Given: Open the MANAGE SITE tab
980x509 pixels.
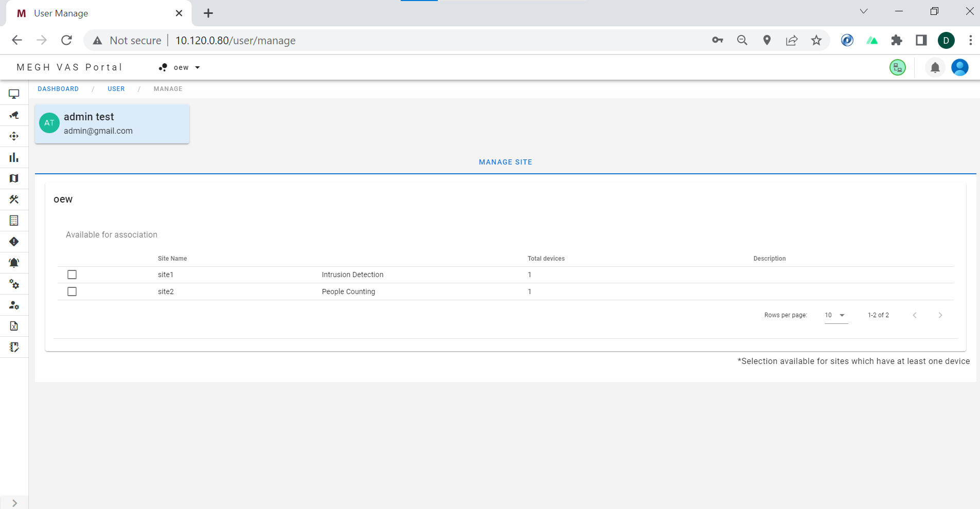Looking at the screenshot, I should click(x=505, y=162).
